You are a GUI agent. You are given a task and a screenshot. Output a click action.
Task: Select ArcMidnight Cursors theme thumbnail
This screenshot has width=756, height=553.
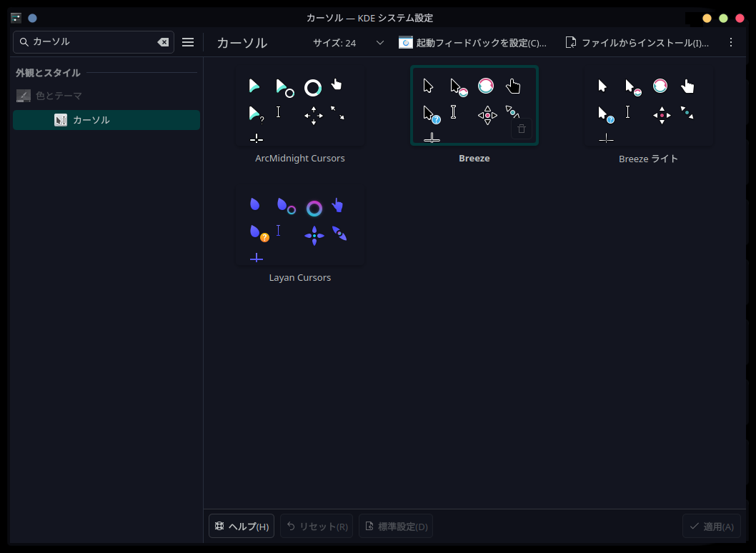click(x=300, y=106)
